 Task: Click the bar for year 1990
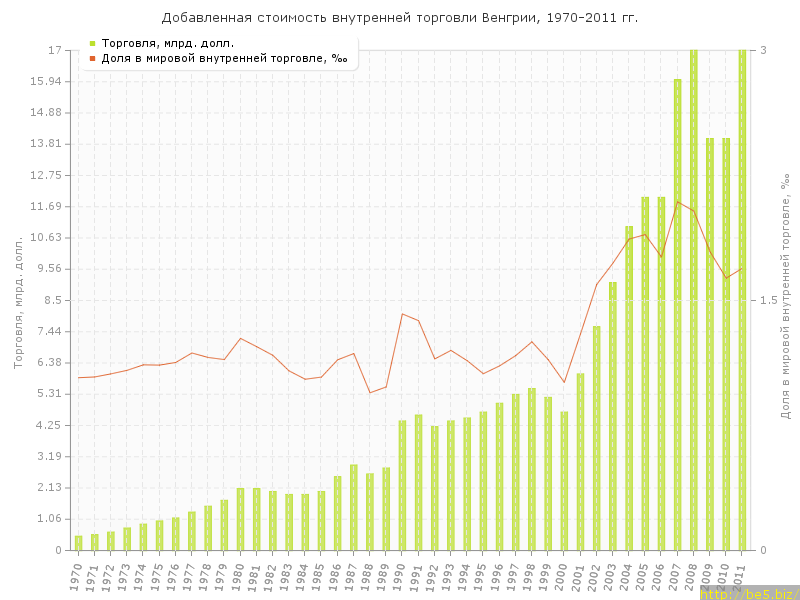[402, 485]
